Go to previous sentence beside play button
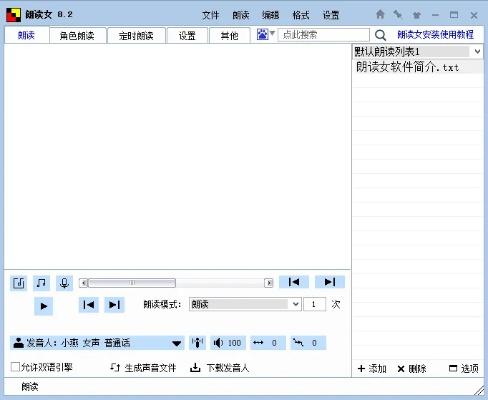 pos(89,305)
